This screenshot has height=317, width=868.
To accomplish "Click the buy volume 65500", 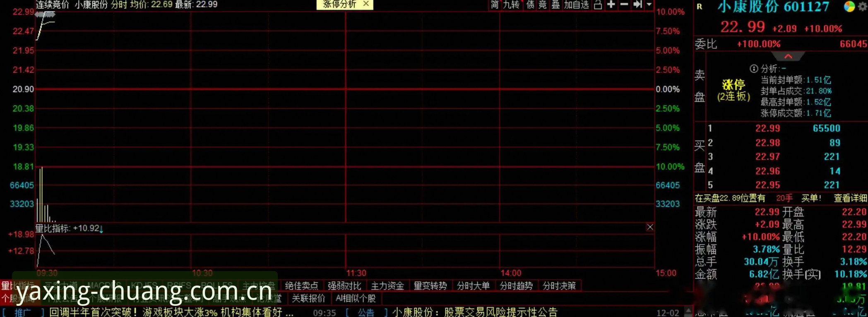I will pyautogui.click(x=827, y=128).
